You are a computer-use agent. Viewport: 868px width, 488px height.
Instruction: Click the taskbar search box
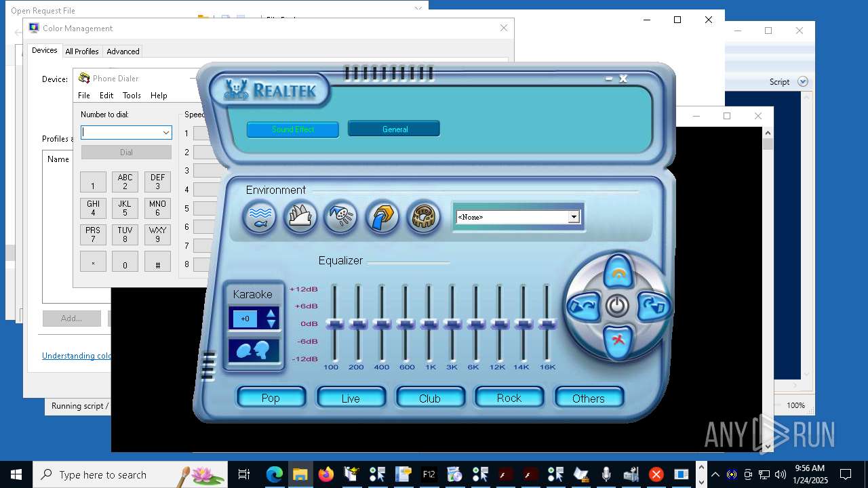coord(130,474)
